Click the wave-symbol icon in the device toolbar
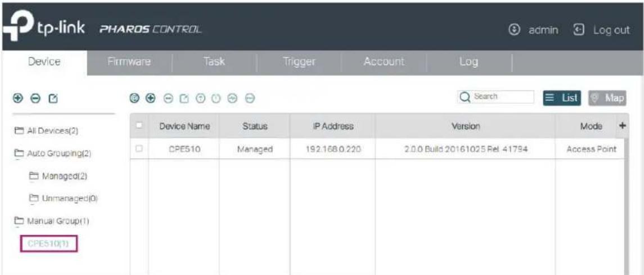 (233, 98)
